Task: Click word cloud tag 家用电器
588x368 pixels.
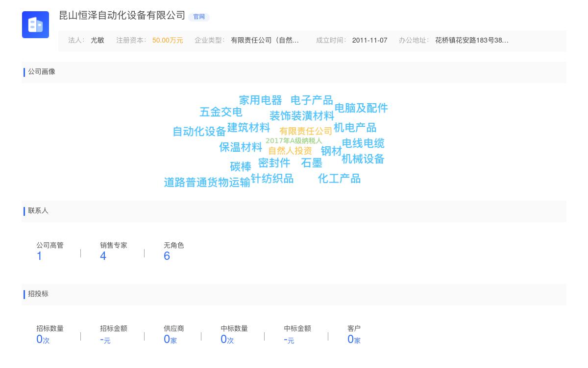Action: [261, 100]
